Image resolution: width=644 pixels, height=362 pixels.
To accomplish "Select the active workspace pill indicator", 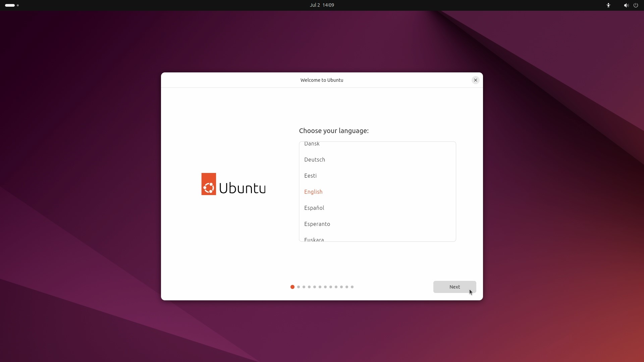I will (x=9, y=5).
